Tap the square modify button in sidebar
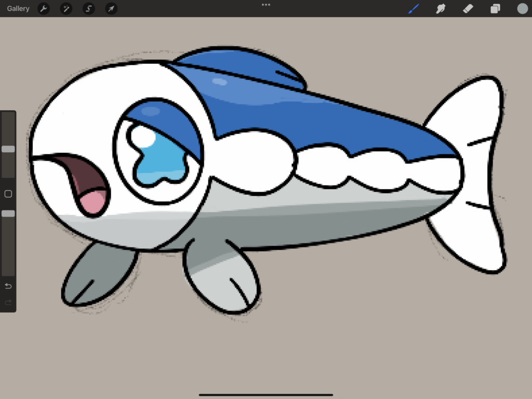 point(8,194)
